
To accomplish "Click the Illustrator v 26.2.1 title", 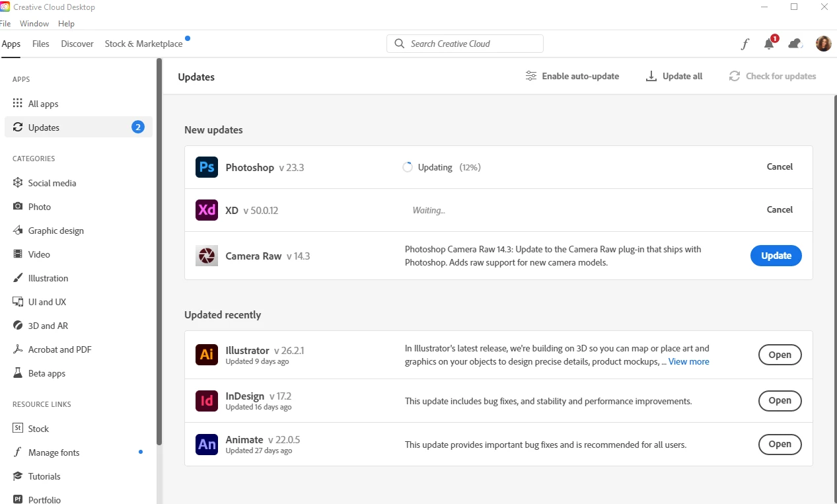I will coord(265,351).
